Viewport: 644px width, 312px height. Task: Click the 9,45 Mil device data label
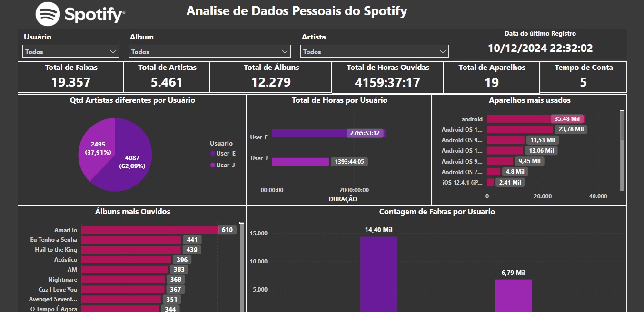(x=529, y=161)
